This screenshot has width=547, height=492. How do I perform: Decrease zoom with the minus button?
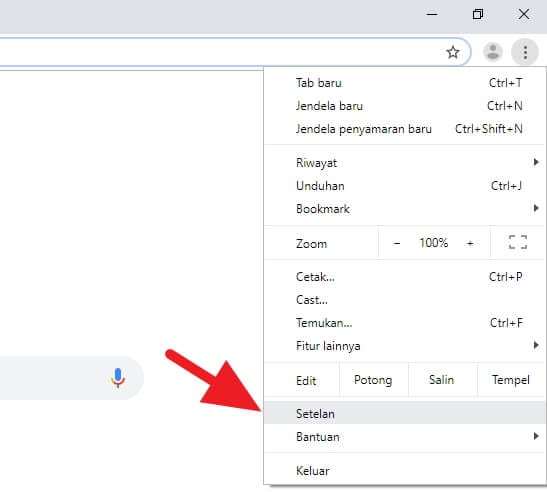396,243
